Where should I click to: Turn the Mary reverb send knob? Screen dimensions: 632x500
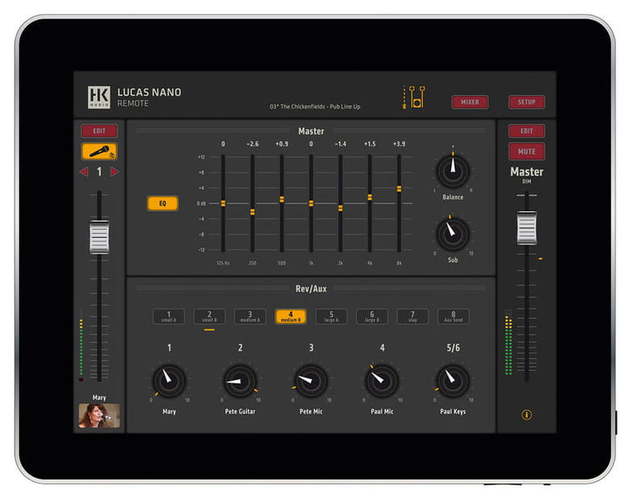pos(169,381)
